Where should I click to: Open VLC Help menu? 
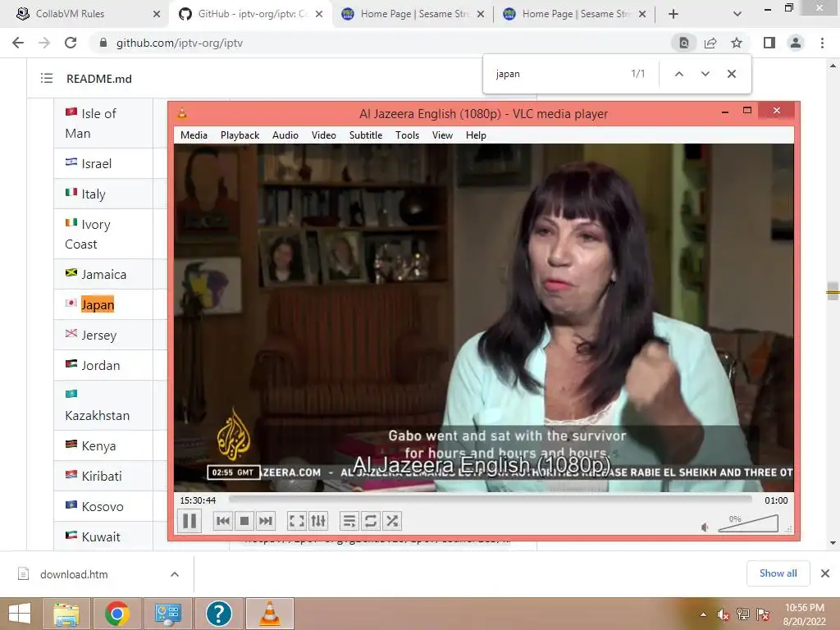click(x=476, y=135)
